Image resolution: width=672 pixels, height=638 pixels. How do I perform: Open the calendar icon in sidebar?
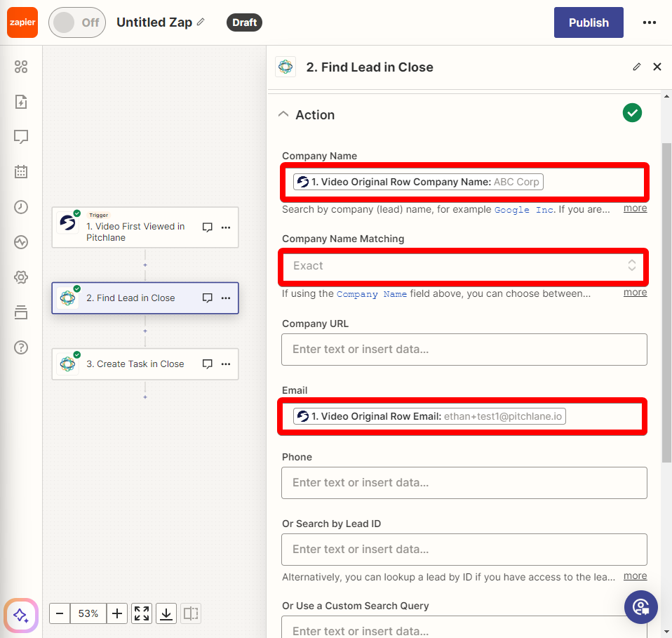(21, 172)
